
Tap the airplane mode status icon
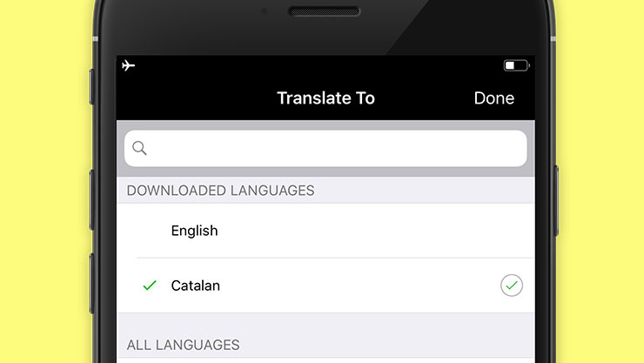(x=129, y=65)
